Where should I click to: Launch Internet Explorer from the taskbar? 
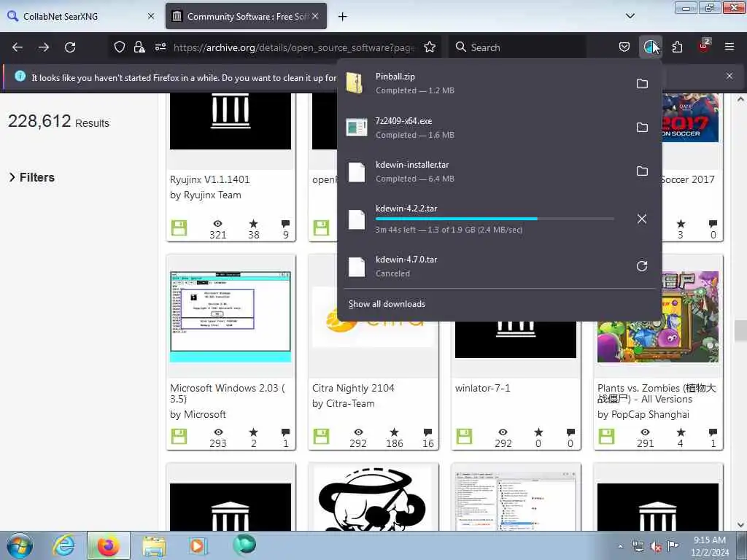(63, 545)
